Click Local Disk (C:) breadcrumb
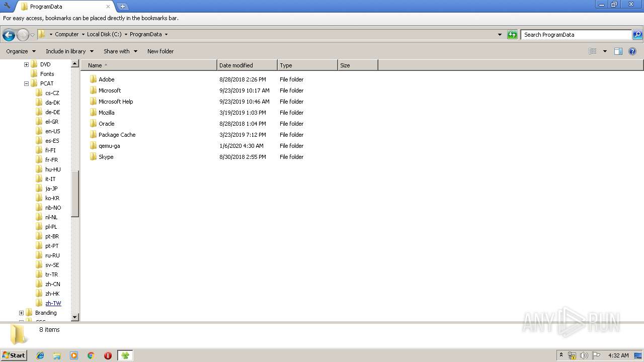 tap(104, 35)
